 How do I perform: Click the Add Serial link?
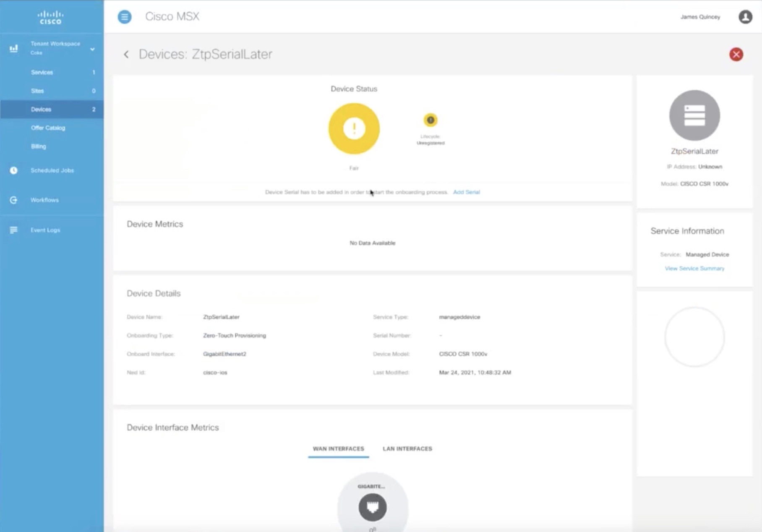[x=467, y=192]
